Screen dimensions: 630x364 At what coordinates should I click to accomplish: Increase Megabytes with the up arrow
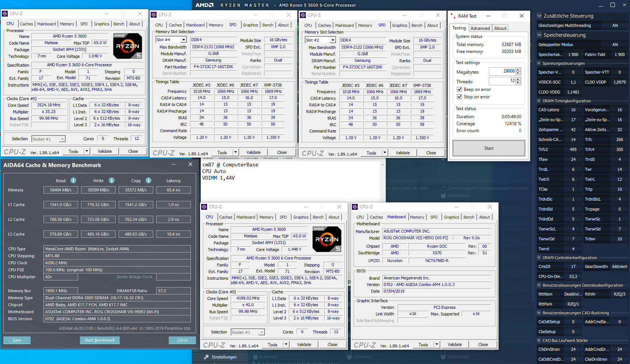click(518, 70)
